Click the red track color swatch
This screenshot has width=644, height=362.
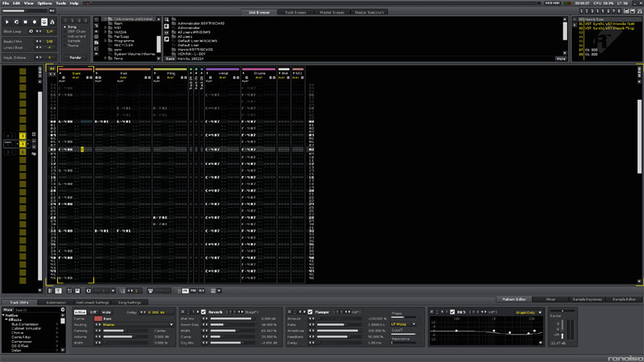[x=97, y=319]
